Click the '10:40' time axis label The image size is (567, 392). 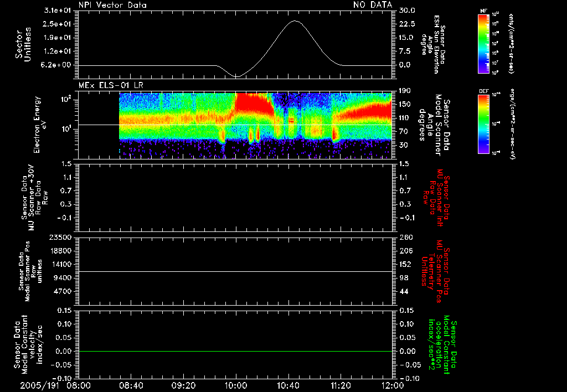288,385
